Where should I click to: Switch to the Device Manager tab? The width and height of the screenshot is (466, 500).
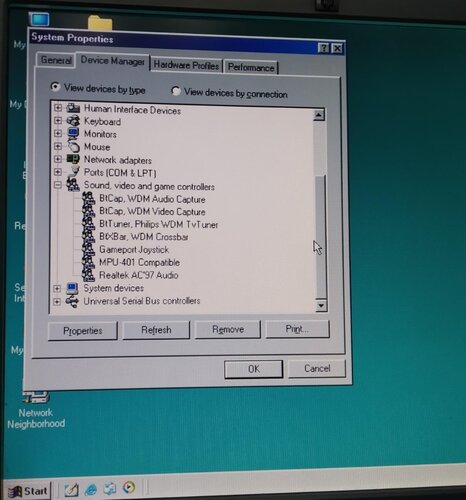[x=113, y=61]
